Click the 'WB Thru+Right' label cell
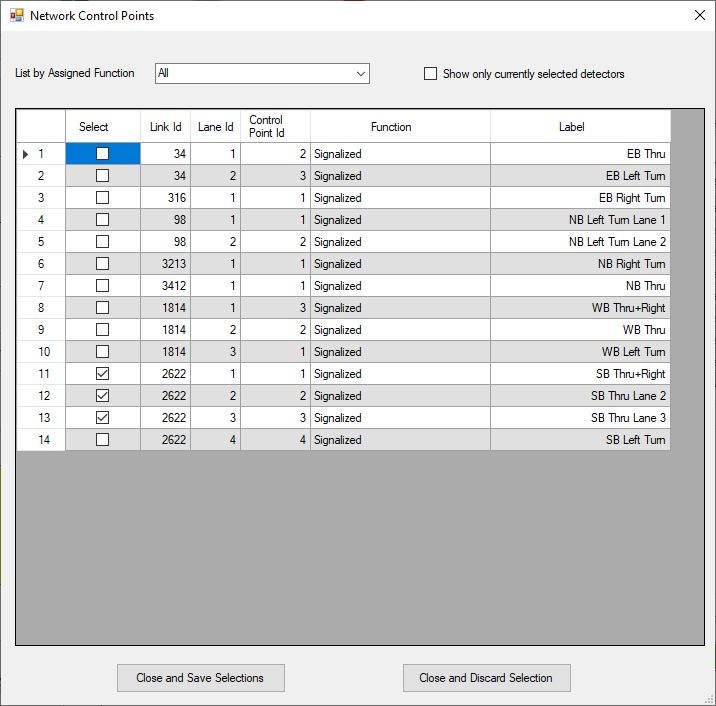Viewport: 716px width, 706px height. tap(581, 308)
